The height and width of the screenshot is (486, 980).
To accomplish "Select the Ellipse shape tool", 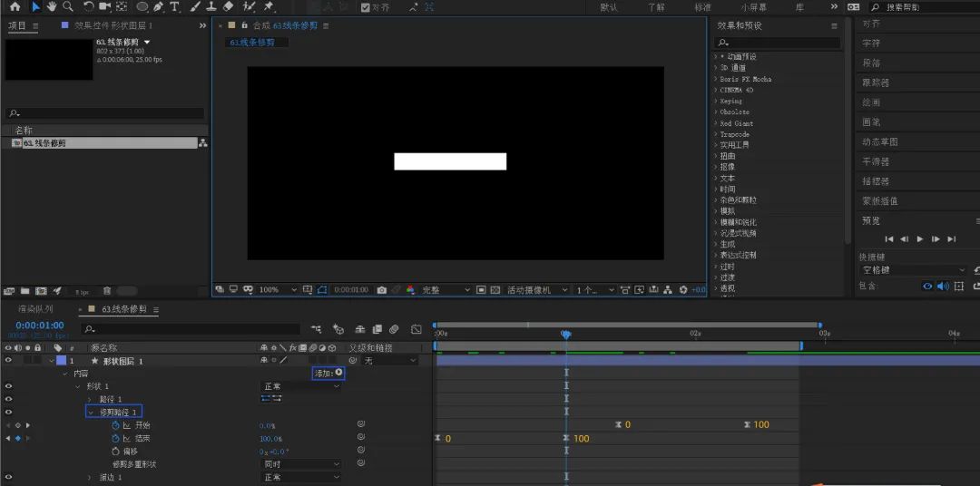I will tap(142, 7).
